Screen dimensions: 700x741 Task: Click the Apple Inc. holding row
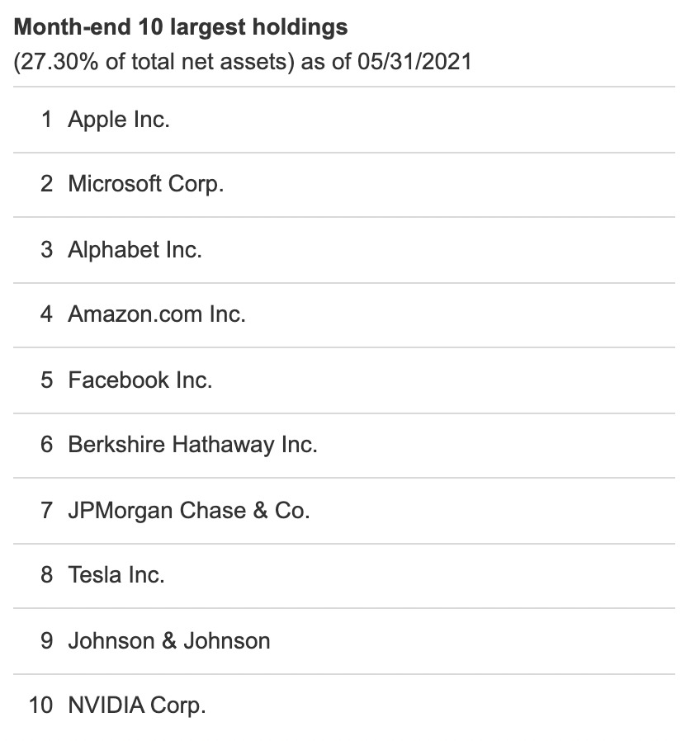click(119, 120)
